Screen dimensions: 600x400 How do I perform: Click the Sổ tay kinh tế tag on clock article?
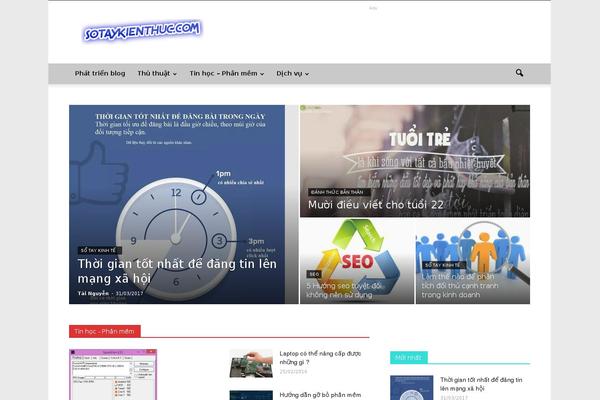98,250
